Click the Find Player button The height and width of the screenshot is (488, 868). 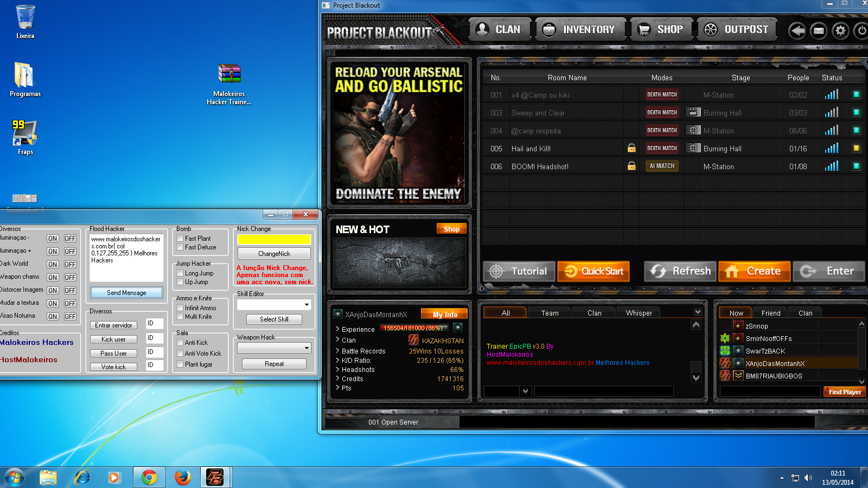845,392
